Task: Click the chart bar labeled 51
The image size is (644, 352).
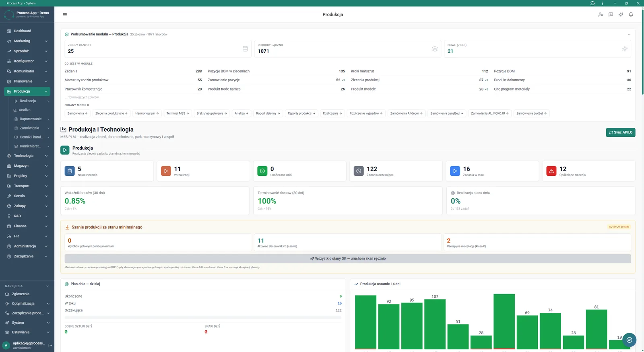Action: point(458,337)
